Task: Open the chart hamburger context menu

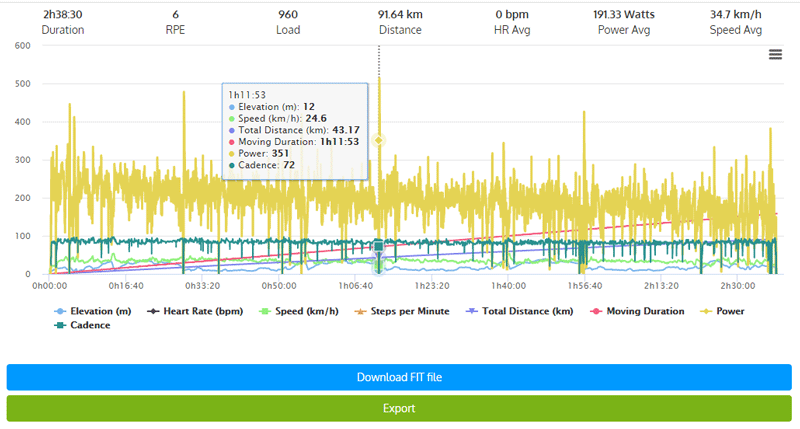Action: pos(775,55)
